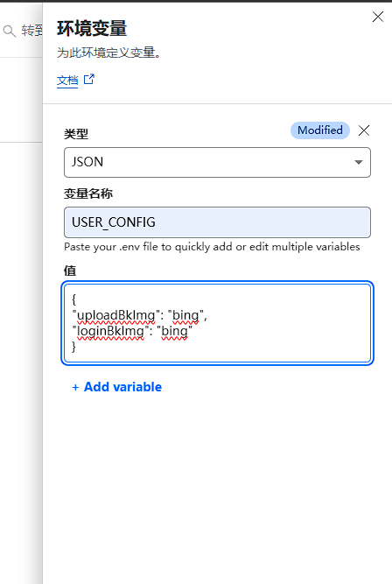Click the closing brace in value box
Screen dimensions: 392x584
pyautogui.click(x=73, y=347)
